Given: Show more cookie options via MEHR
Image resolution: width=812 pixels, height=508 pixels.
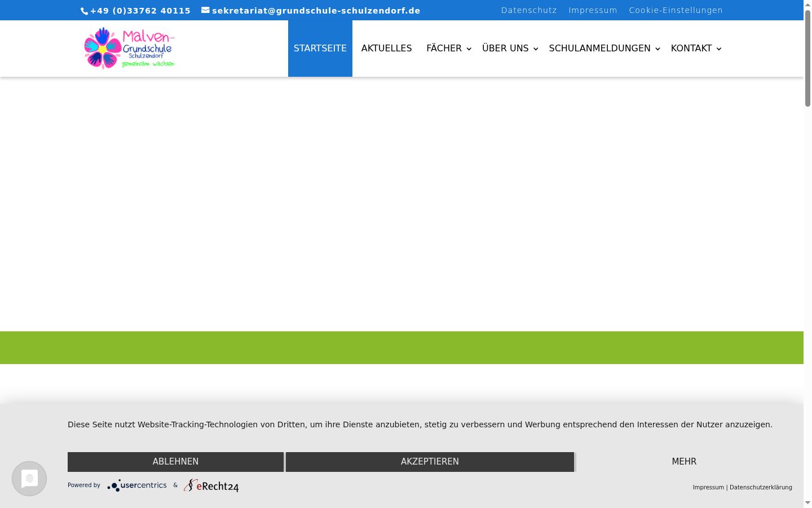Looking at the screenshot, I should [x=684, y=462].
